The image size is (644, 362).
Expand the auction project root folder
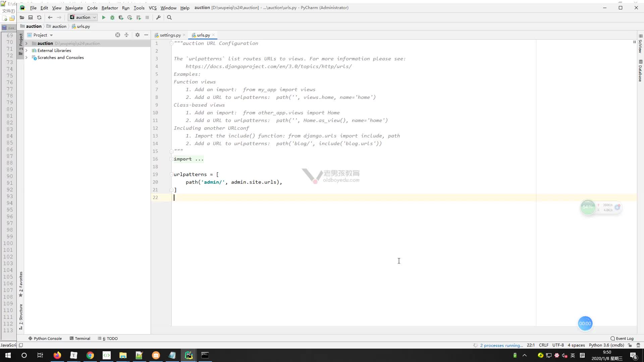click(26, 44)
